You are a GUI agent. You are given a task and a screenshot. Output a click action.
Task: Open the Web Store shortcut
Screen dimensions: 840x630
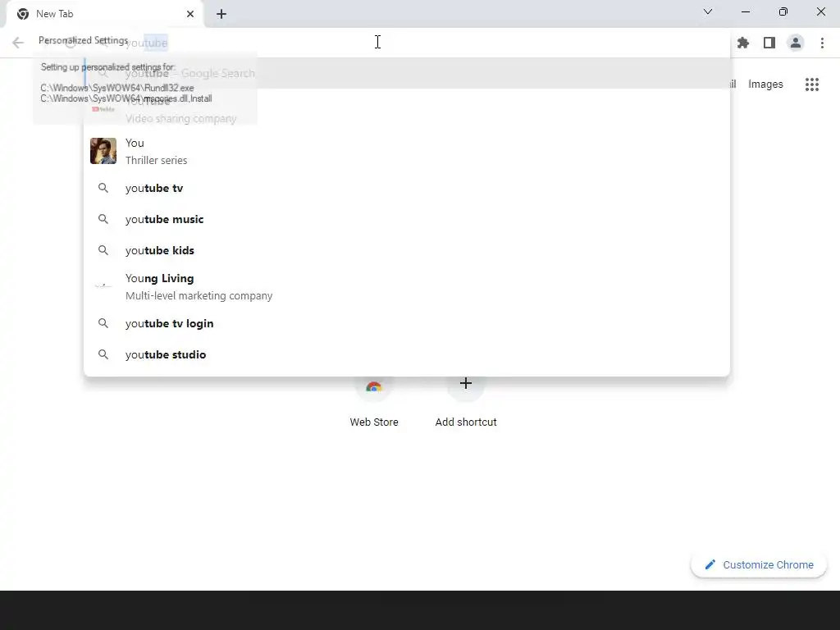point(374,402)
